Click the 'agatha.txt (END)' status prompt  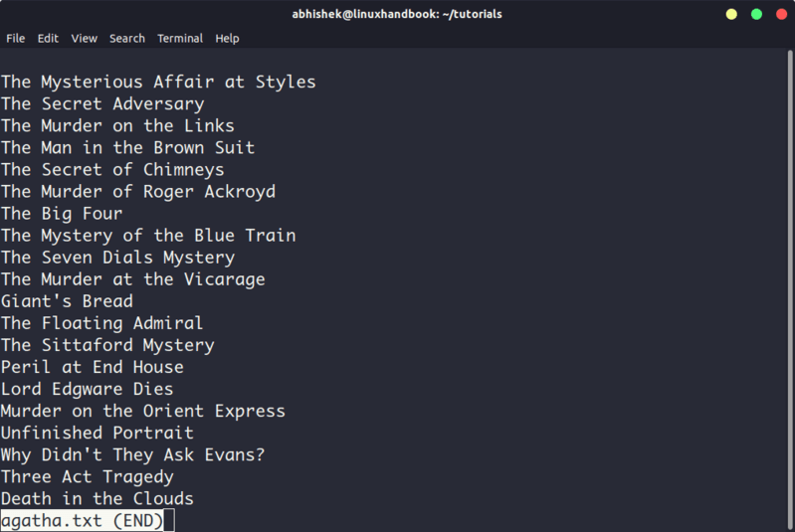pos(83,520)
